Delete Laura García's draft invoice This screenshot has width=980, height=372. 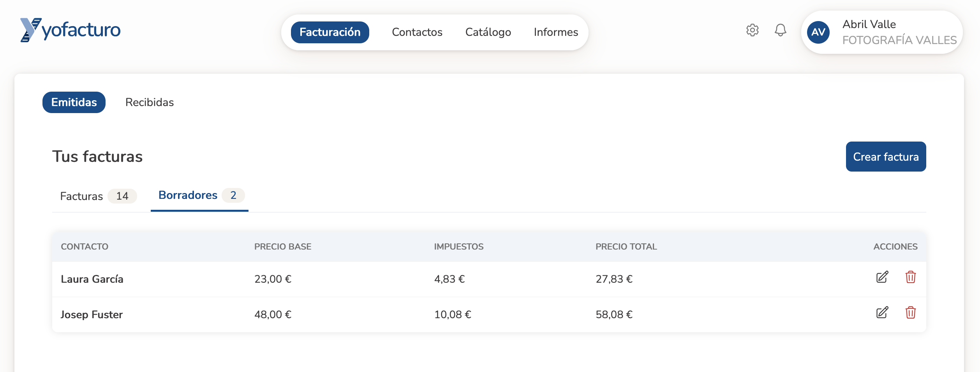click(x=911, y=277)
